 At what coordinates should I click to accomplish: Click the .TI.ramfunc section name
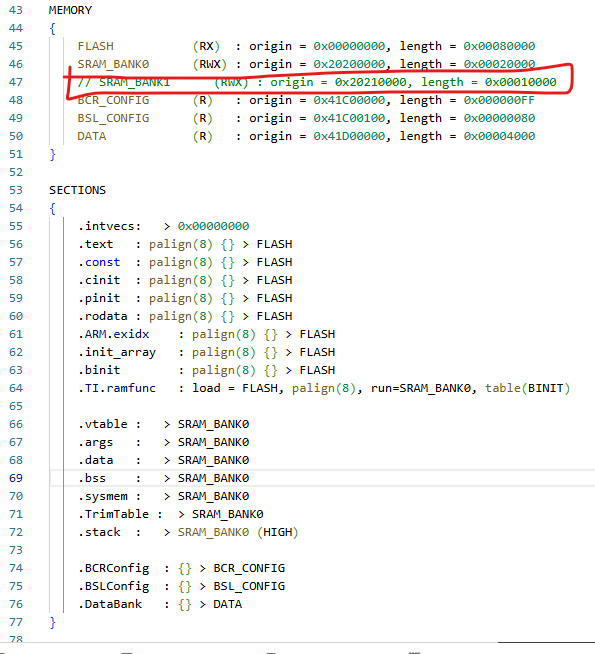[117, 388]
